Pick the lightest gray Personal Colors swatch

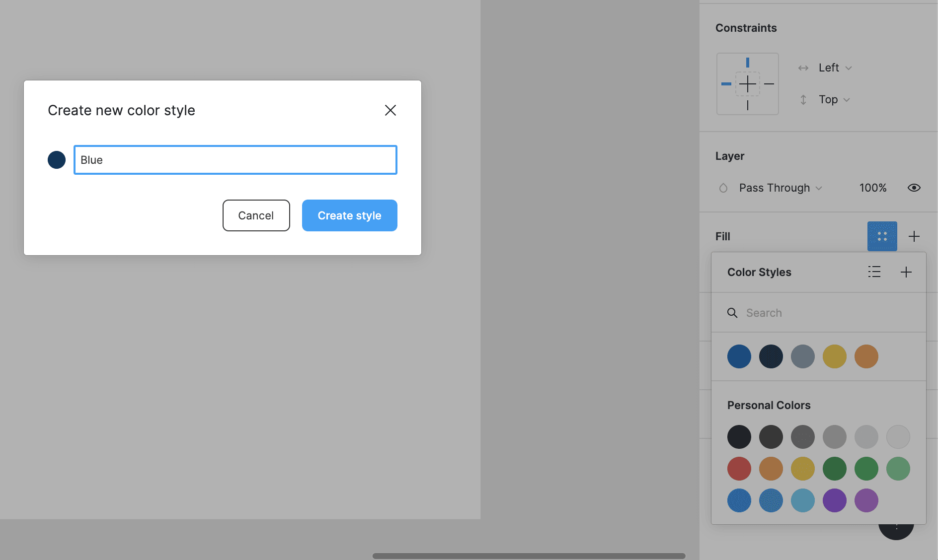[898, 437]
